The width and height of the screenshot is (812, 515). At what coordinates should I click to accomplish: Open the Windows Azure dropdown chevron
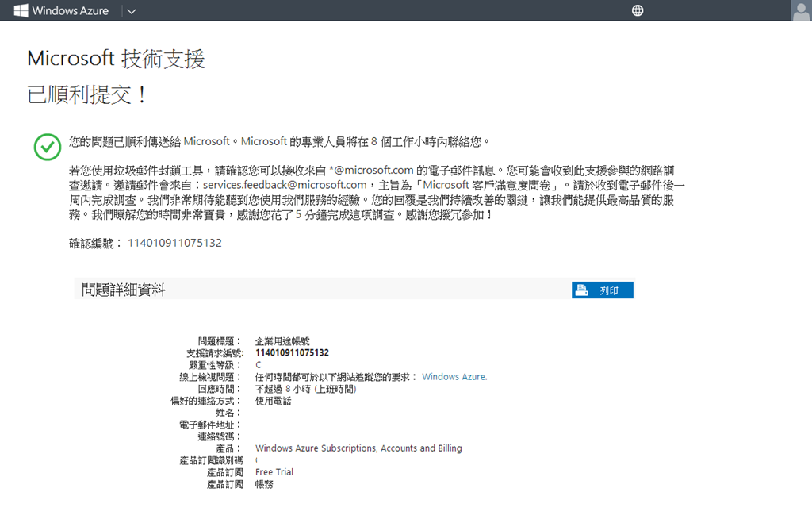[x=132, y=11]
